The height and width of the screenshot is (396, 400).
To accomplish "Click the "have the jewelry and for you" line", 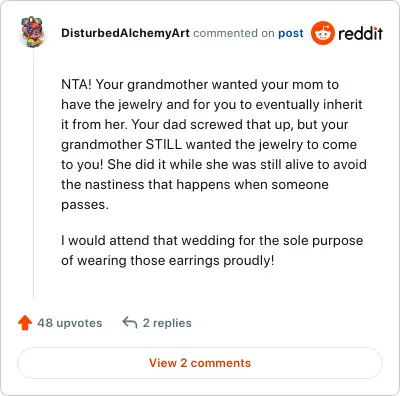I will [x=212, y=105].
